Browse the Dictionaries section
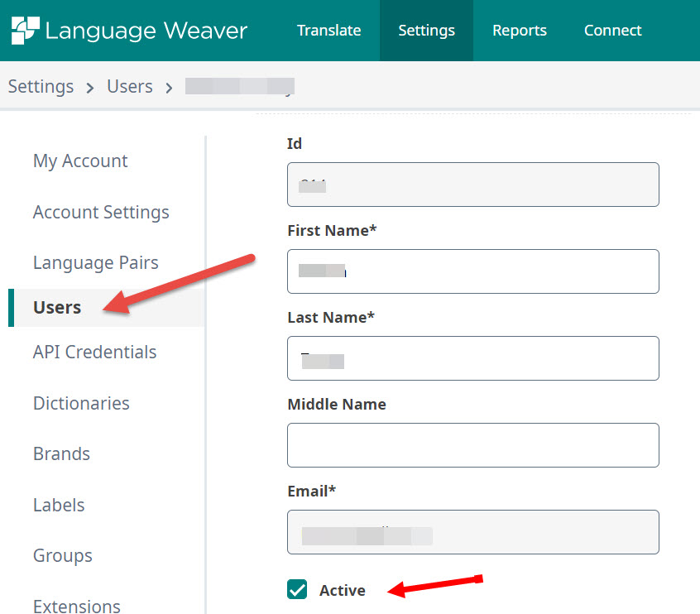Image resolution: width=700 pixels, height=614 pixels. pos(80,403)
